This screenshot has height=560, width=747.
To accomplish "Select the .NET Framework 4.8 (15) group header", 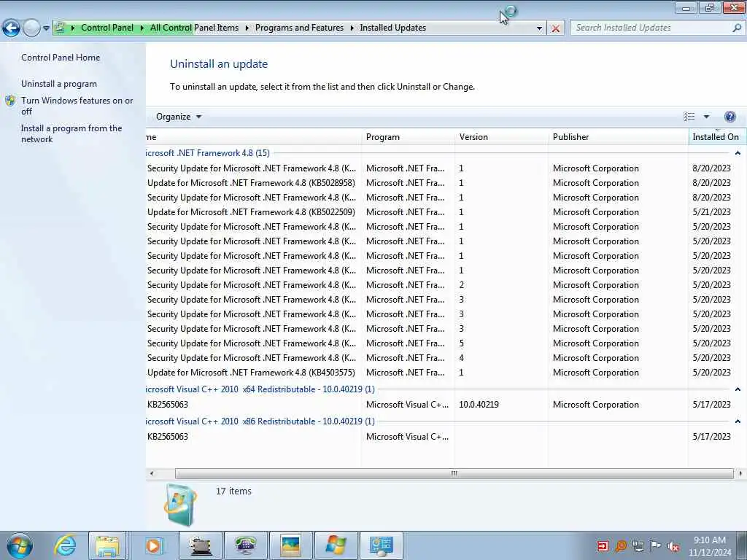I will coord(208,153).
